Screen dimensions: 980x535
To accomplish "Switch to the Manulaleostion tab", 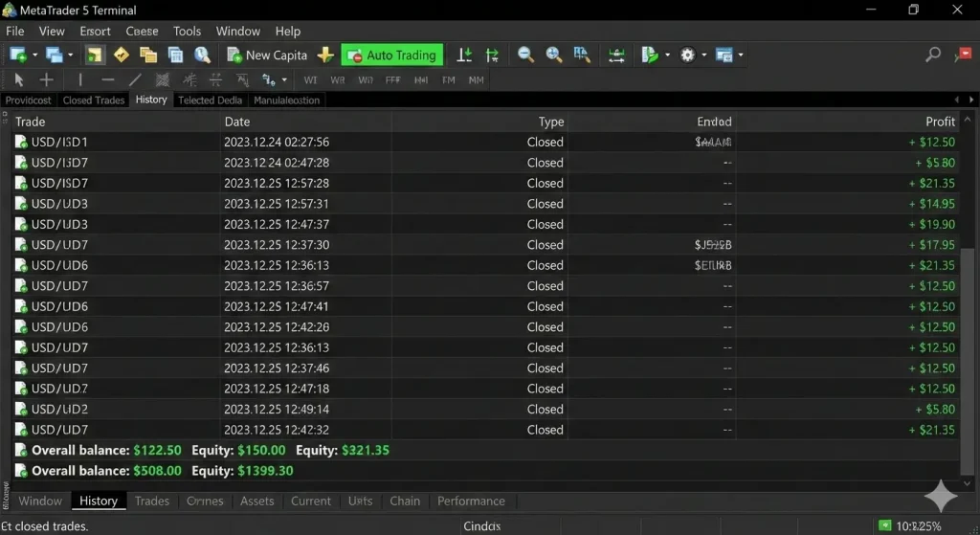I will pos(286,100).
